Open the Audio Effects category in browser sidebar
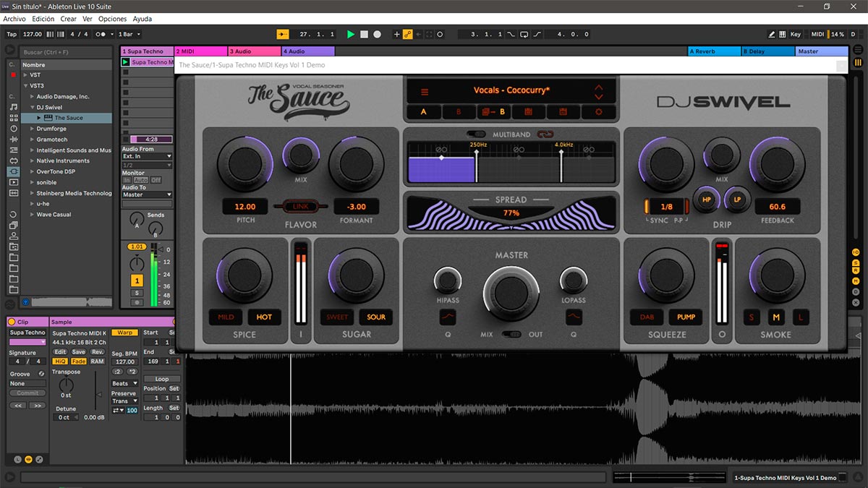 [13, 140]
